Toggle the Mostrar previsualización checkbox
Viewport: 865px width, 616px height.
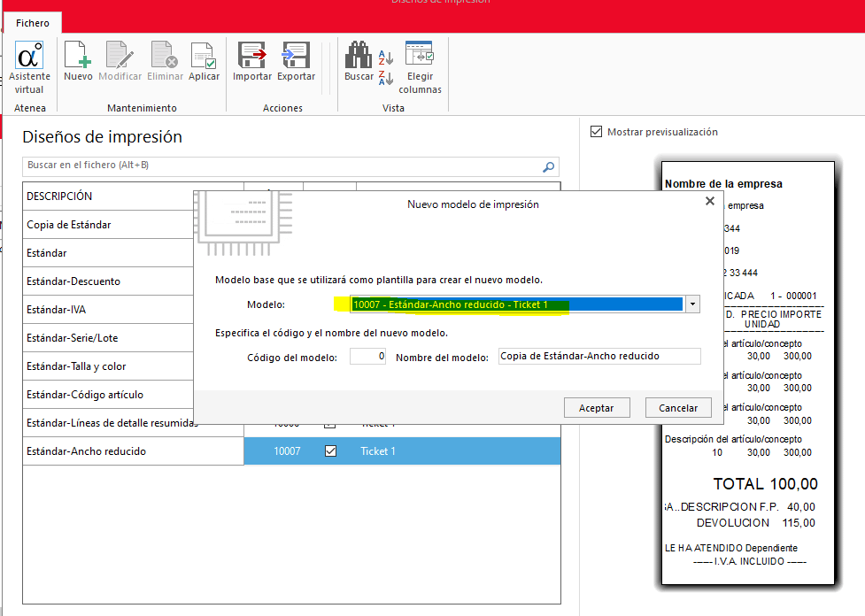pos(596,132)
